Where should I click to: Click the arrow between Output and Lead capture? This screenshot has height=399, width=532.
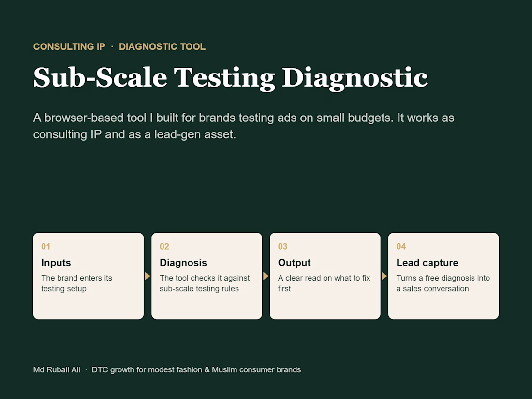[x=384, y=276]
